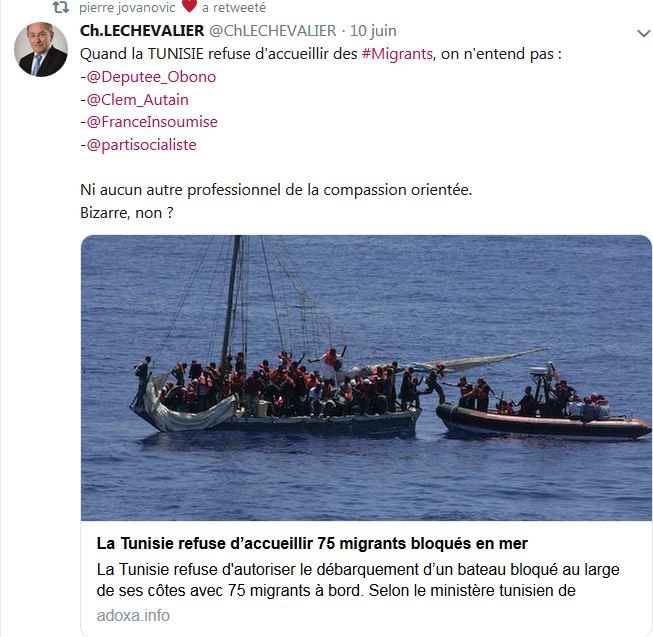653x637 pixels.
Task: Visit the @Deputee_Obono mention
Action: click(x=151, y=77)
